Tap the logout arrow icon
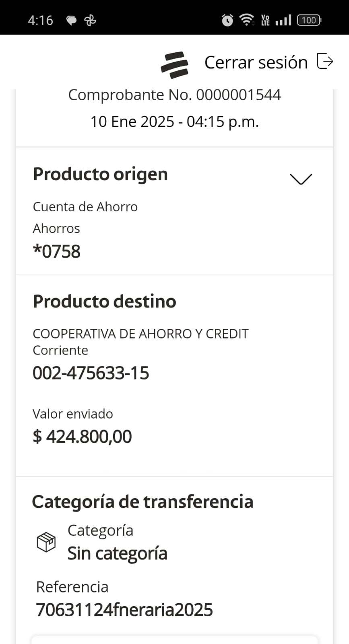The width and height of the screenshot is (349, 644). point(325,61)
